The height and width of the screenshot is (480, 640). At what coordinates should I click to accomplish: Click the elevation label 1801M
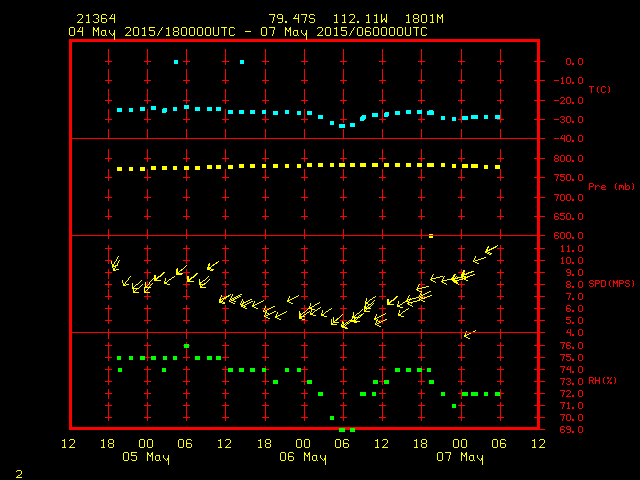click(424, 19)
